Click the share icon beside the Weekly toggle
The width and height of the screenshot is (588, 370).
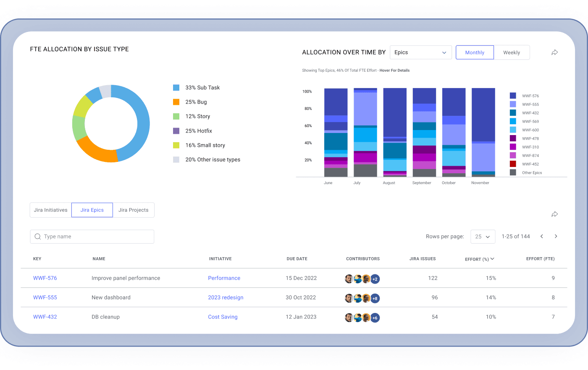(x=554, y=52)
